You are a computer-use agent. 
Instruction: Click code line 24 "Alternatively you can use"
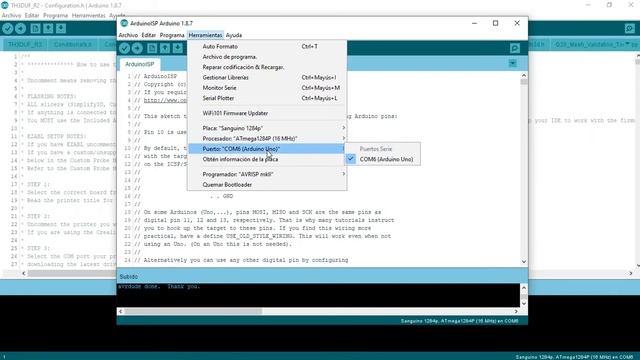point(241,260)
